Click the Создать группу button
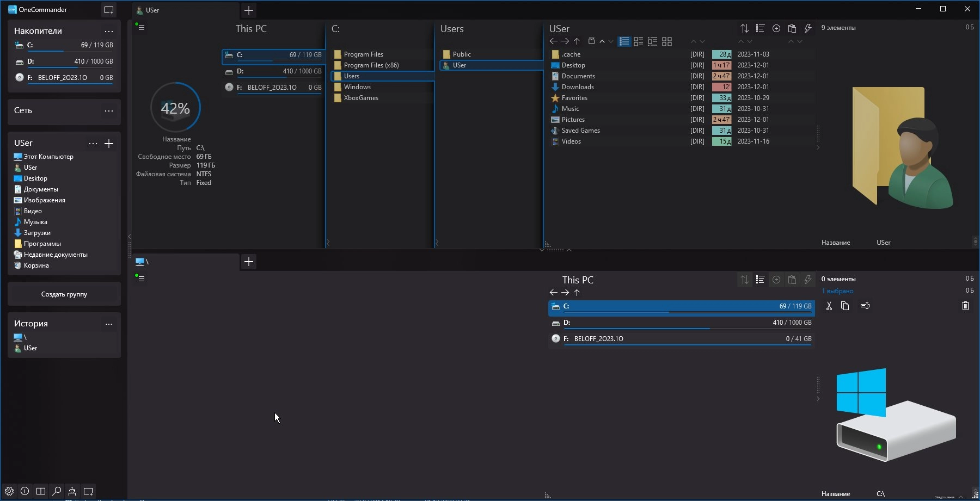Screen dimensions: 980x501 point(64,294)
